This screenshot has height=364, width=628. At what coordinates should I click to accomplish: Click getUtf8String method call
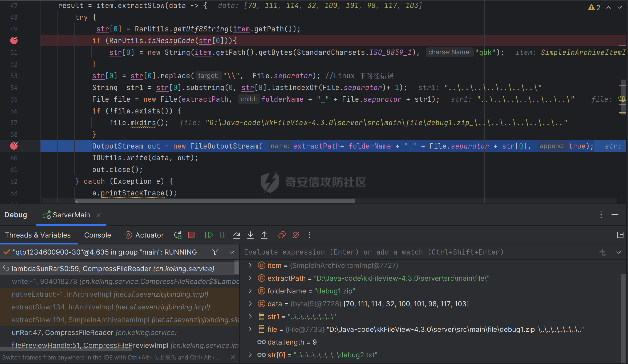[201, 29]
